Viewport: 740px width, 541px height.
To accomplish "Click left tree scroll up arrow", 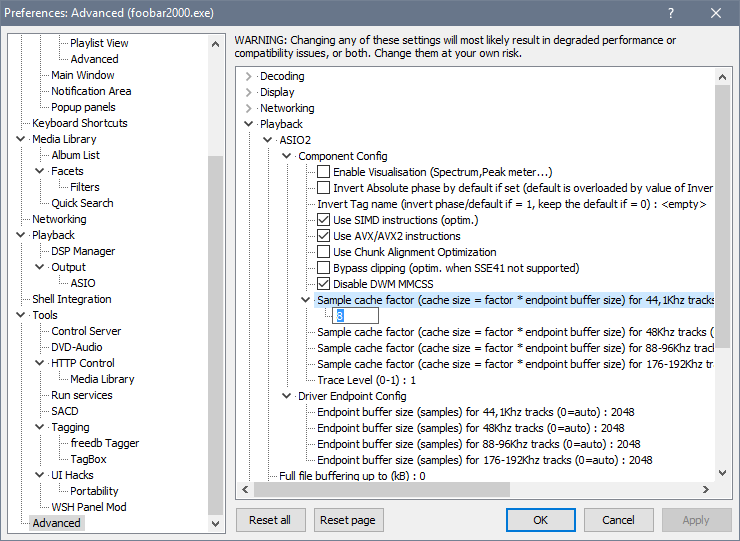I will (x=216, y=44).
